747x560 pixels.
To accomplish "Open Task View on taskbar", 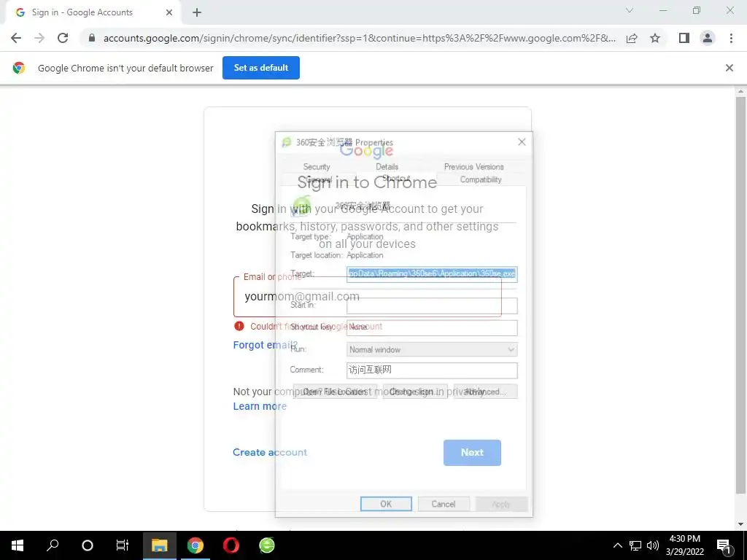I will tap(123, 545).
